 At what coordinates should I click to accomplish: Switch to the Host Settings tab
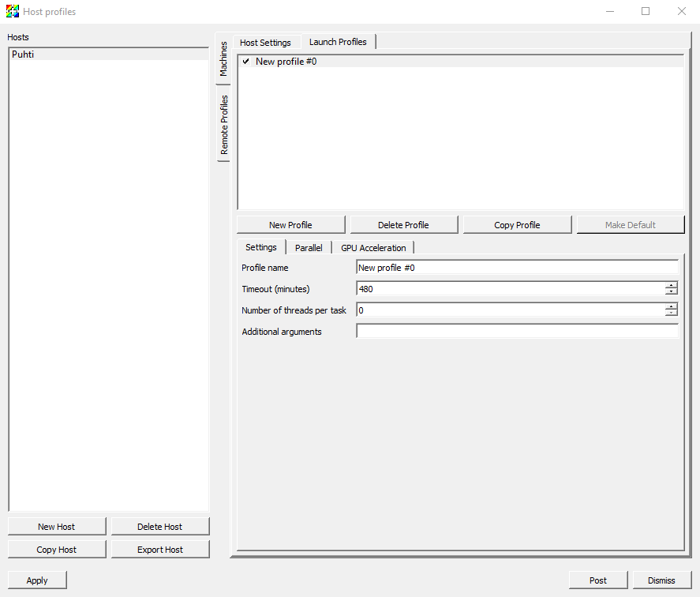point(265,43)
